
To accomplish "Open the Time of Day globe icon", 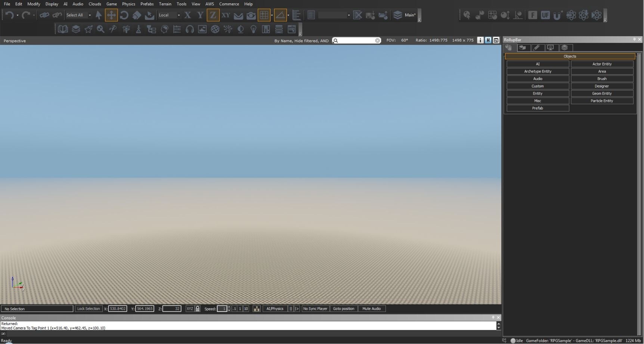I will pyautogui.click(x=241, y=29).
